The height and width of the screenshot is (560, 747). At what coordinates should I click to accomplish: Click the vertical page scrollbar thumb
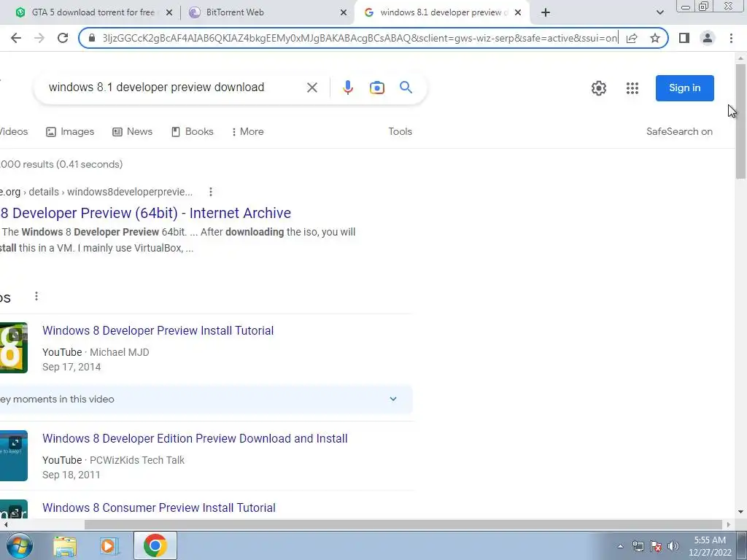(740, 122)
